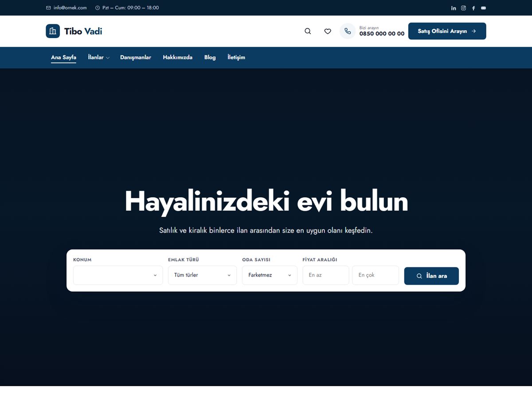Click the "FİYAT ARALIĞI" label

pyautogui.click(x=320, y=260)
